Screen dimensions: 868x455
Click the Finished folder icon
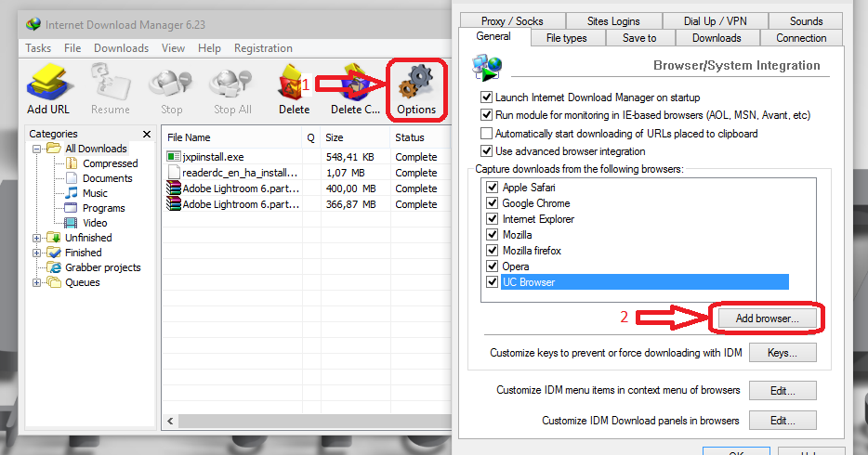[54, 253]
